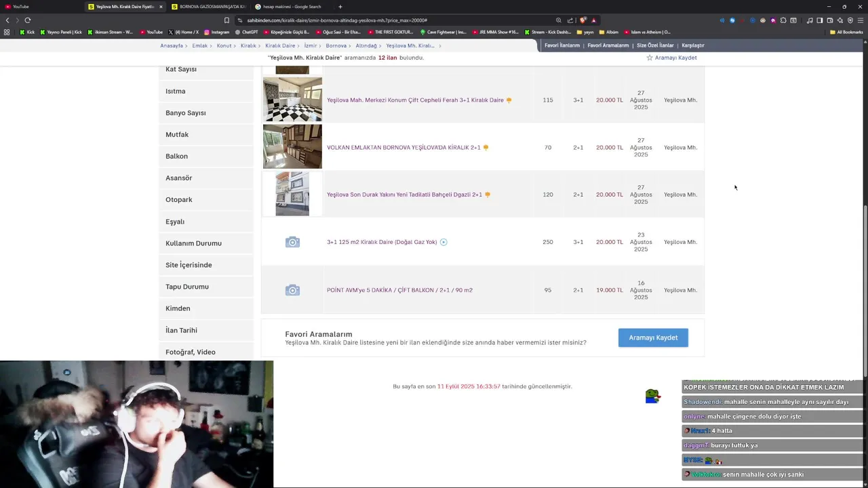Click the star icon next to Aramayı Kaydet
The width and height of the screenshot is (868, 488).
click(x=649, y=58)
